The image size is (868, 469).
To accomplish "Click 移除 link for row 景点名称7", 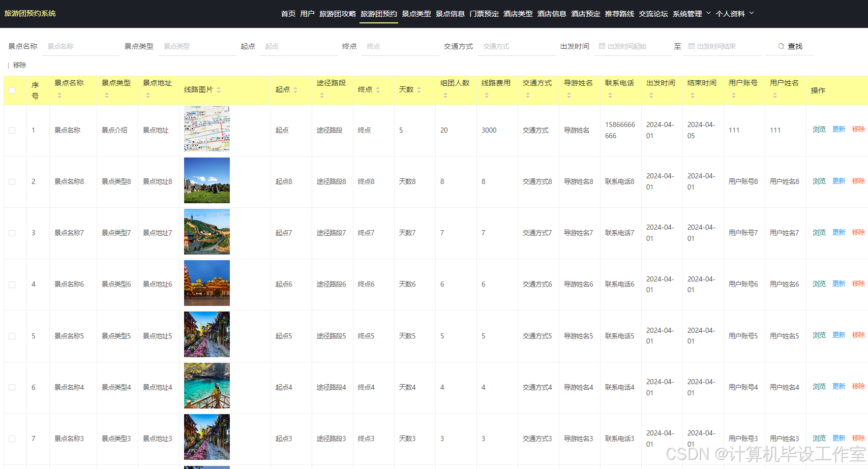I will tap(859, 233).
